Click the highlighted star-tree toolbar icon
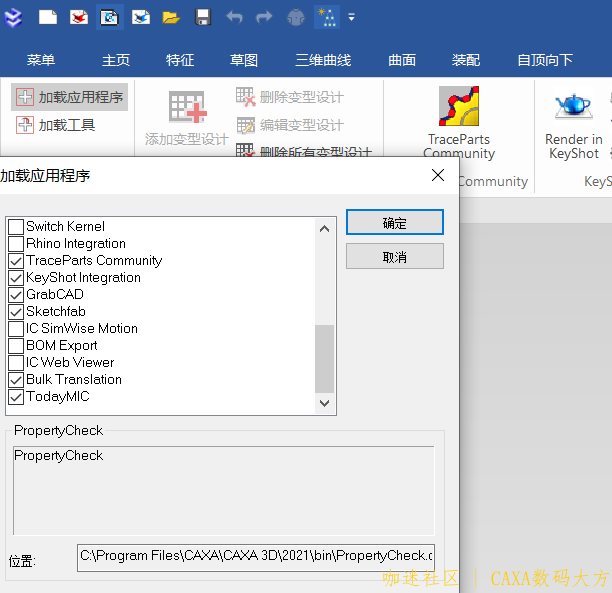Screen dimensions: 612x593 point(327,18)
